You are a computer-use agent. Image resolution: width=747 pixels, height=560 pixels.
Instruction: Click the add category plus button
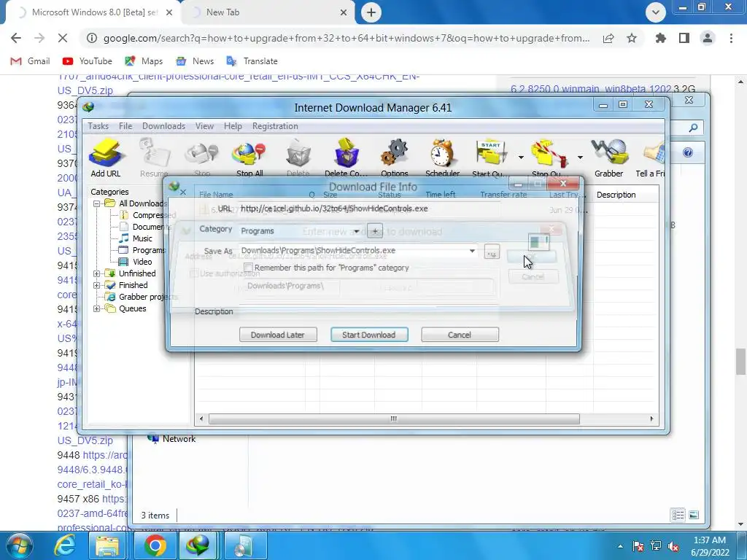375,231
